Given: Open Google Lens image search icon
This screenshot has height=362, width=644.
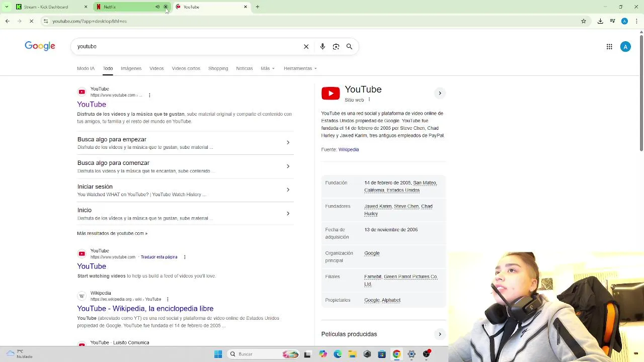Looking at the screenshot, I should [x=336, y=47].
